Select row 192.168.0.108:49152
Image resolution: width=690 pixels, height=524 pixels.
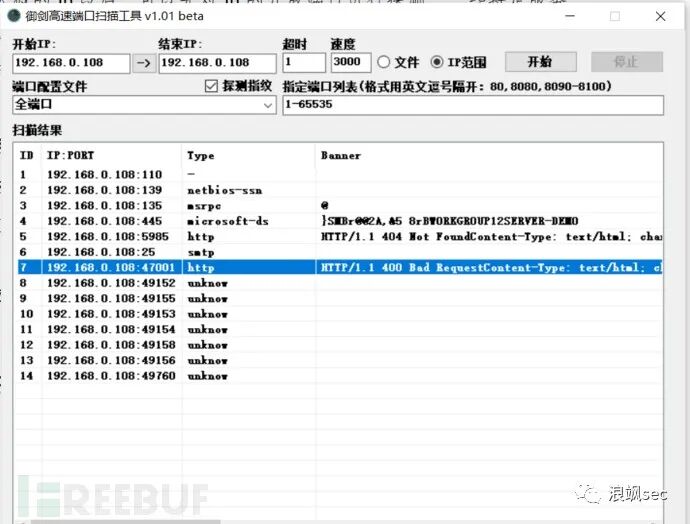coord(340,283)
